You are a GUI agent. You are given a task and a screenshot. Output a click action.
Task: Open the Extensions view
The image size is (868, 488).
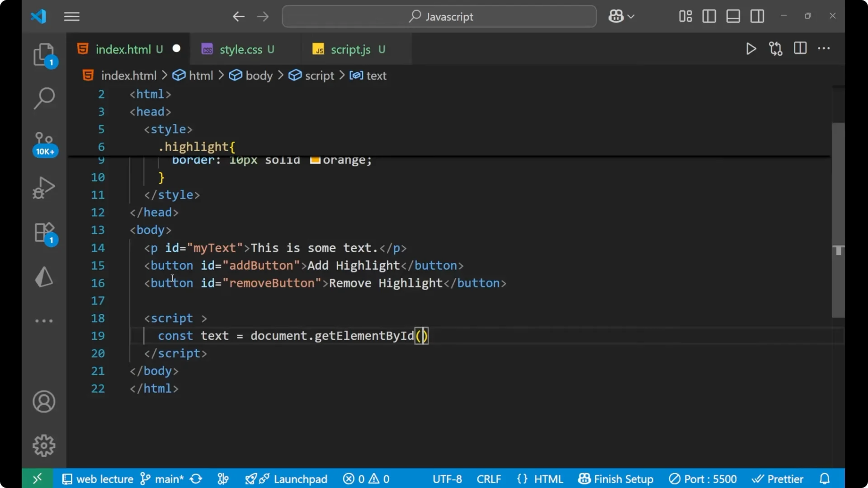(x=44, y=232)
